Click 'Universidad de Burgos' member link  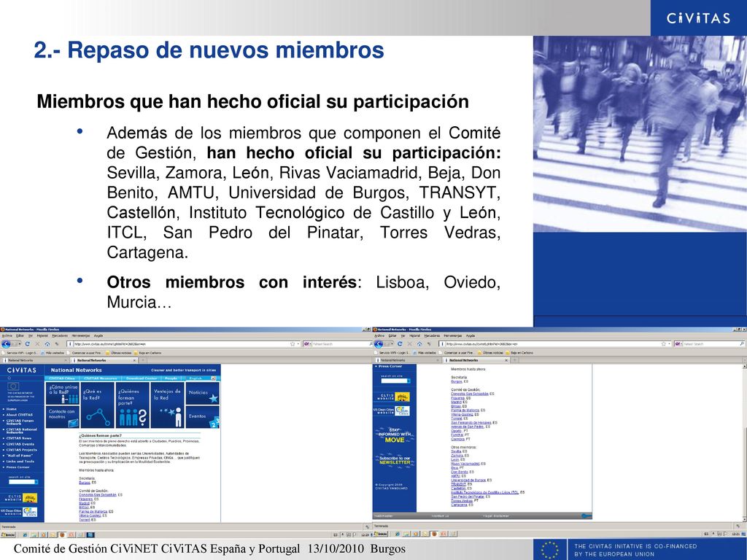[469, 480]
